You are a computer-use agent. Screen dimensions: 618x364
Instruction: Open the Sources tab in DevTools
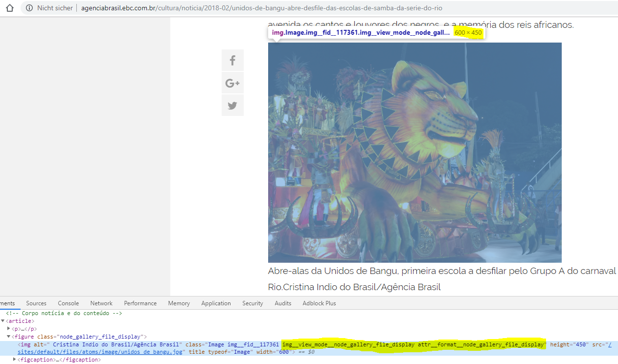(x=36, y=303)
